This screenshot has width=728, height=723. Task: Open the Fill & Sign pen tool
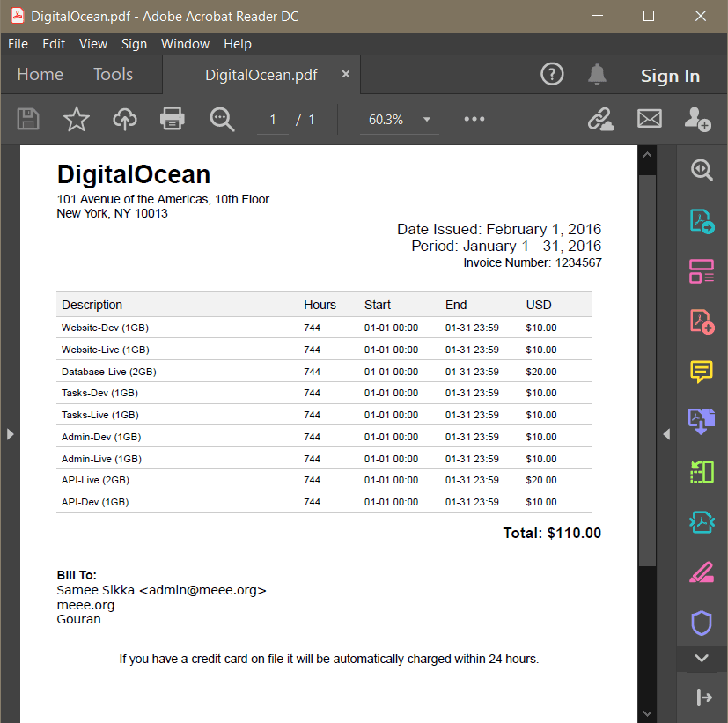click(701, 572)
